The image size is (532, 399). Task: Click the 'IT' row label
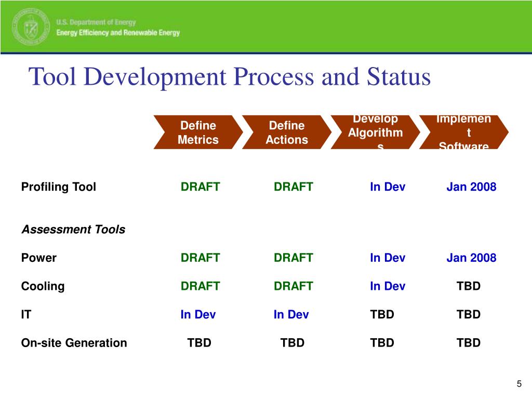pyautogui.click(x=26, y=314)
